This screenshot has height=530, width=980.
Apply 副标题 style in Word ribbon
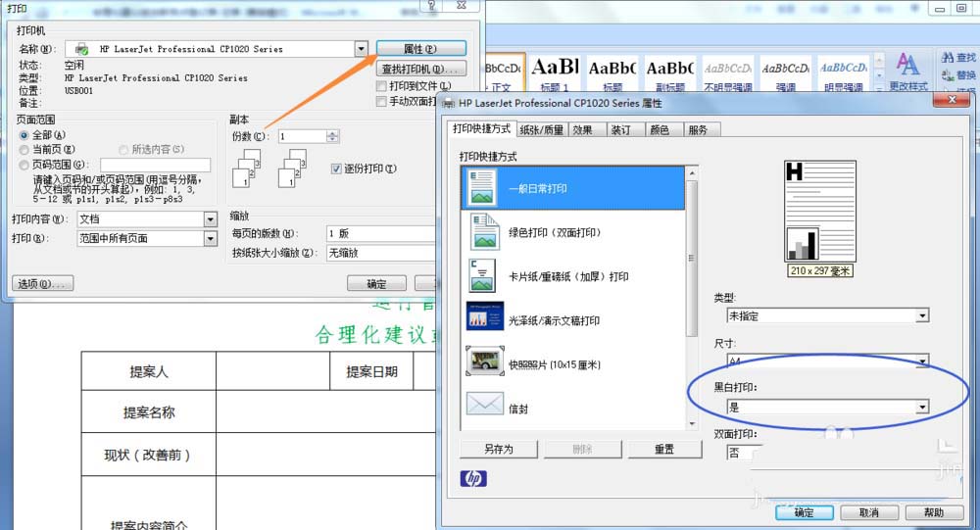[670, 73]
